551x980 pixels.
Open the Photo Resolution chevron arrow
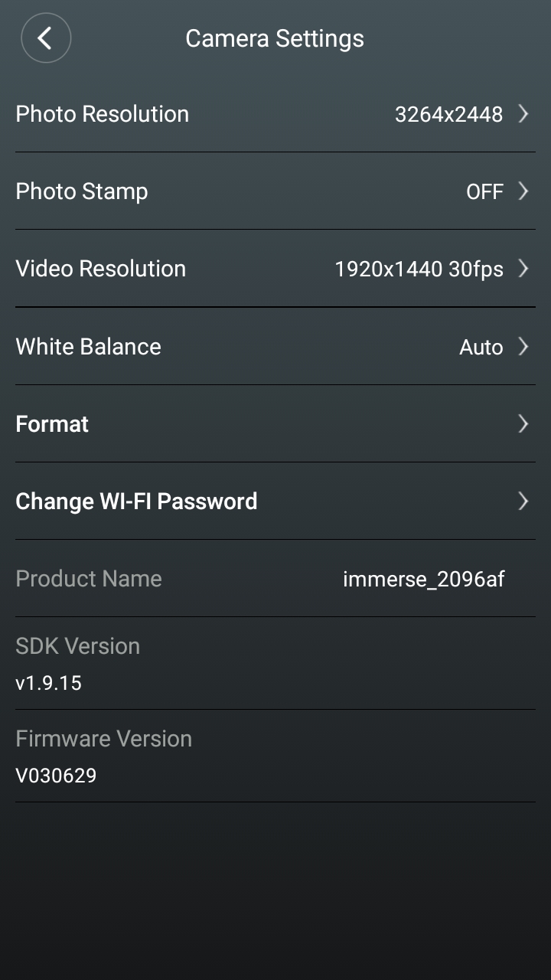[523, 114]
